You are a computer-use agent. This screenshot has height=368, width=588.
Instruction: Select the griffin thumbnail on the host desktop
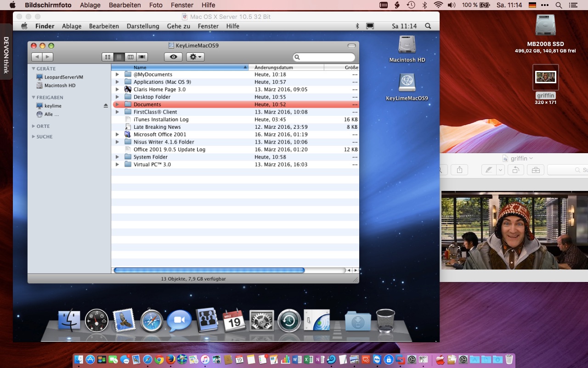pyautogui.click(x=545, y=77)
